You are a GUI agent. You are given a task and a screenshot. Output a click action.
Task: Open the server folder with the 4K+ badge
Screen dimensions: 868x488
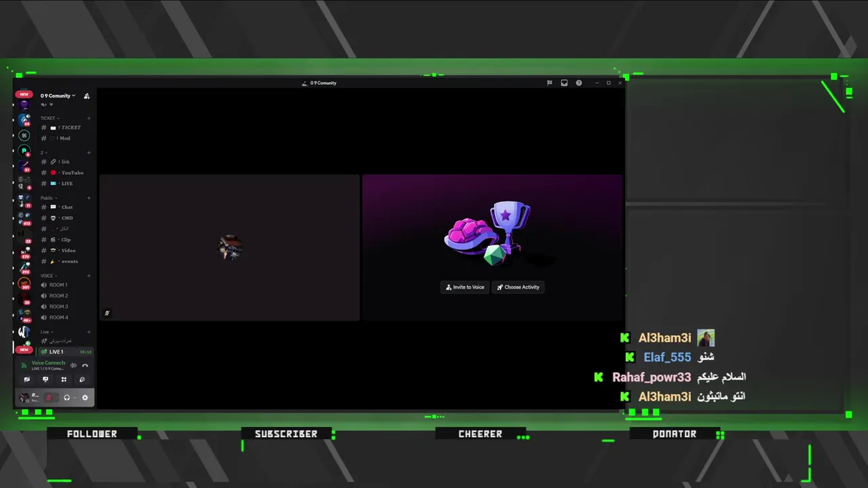point(24,315)
